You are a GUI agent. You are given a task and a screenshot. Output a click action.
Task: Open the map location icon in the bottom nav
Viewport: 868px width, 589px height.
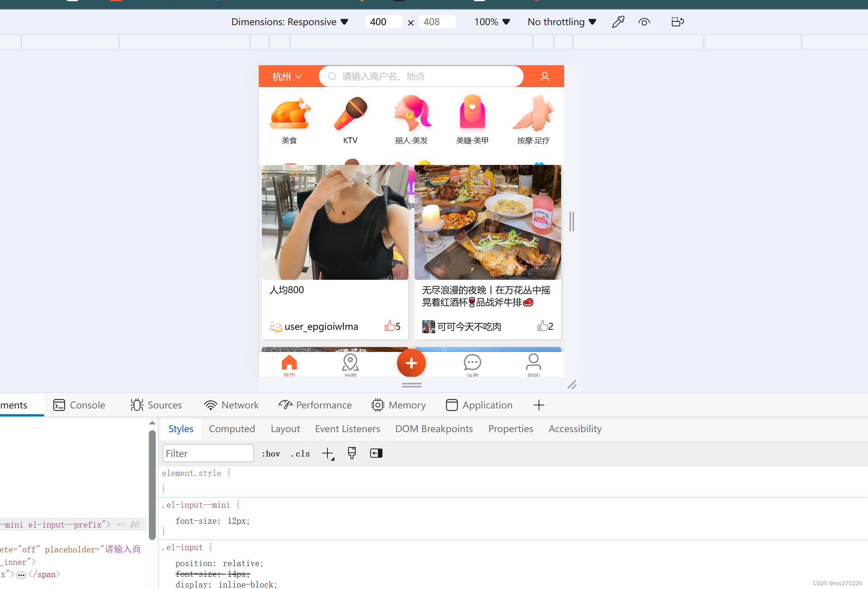(x=350, y=363)
